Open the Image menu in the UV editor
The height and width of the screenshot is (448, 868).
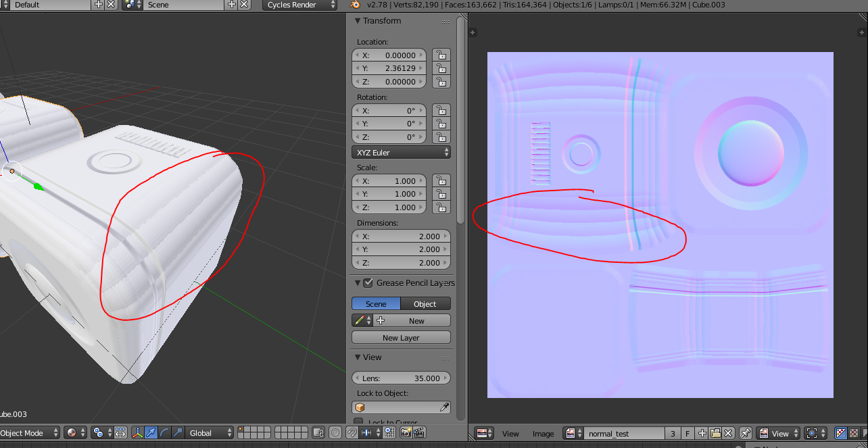[542, 433]
